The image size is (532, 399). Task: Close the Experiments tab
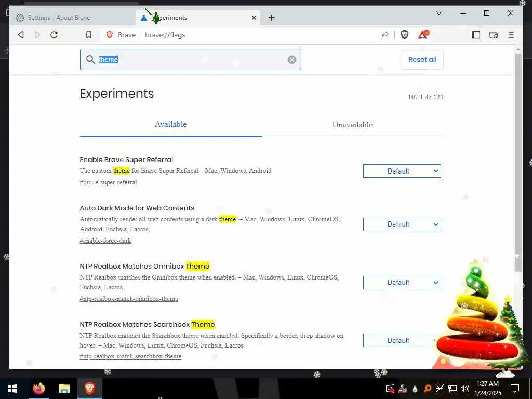(254, 18)
